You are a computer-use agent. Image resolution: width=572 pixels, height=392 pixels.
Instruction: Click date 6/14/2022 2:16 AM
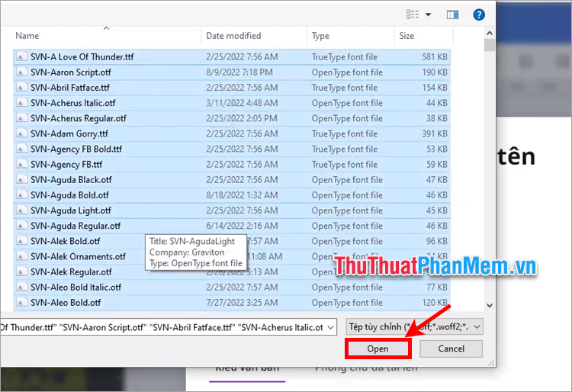[242, 226]
